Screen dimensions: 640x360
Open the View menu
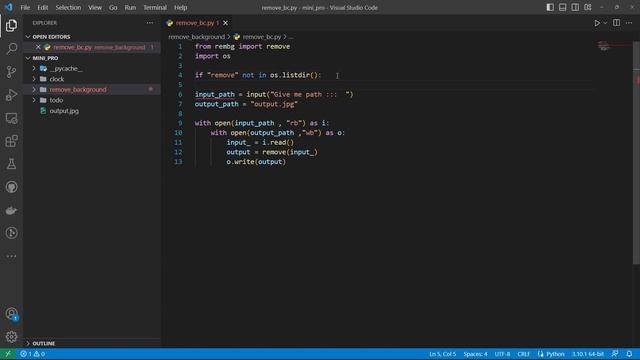click(95, 7)
